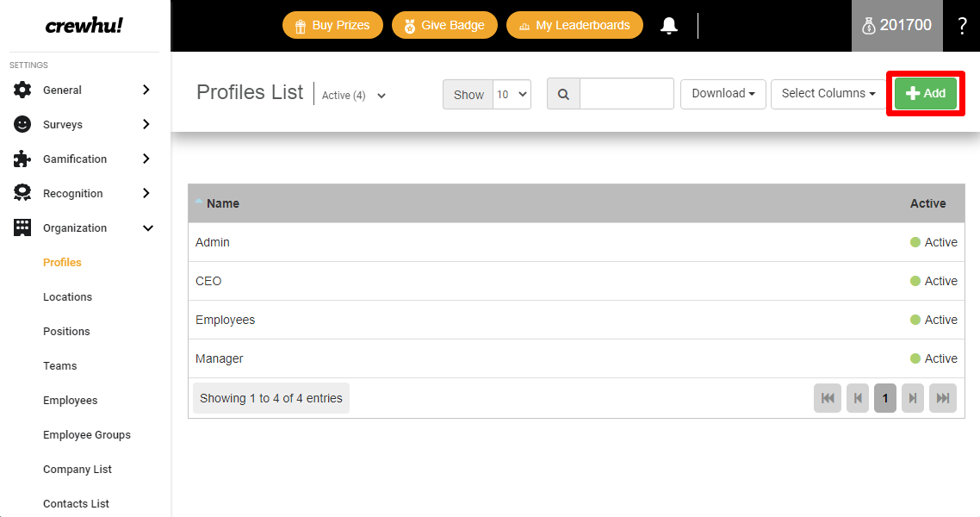This screenshot has width=980, height=517.
Task: Click the search magnifier icon
Action: (x=563, y=94)
